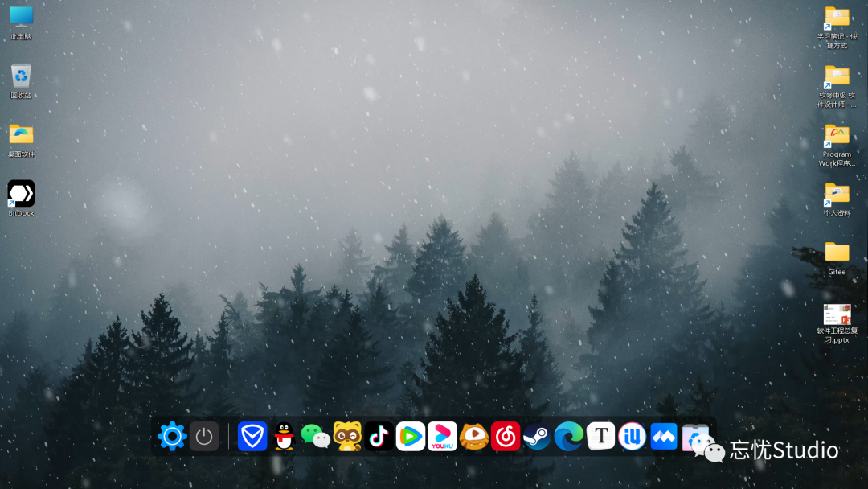Open Tencent PC Manager from the dock
868x489 pixels.
pos(252,437)
